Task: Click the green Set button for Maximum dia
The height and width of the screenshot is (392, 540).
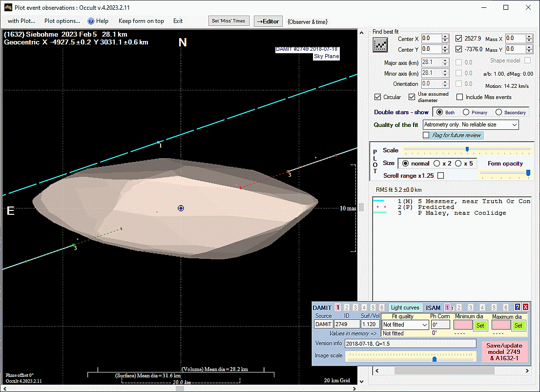Action: point(518,325)
